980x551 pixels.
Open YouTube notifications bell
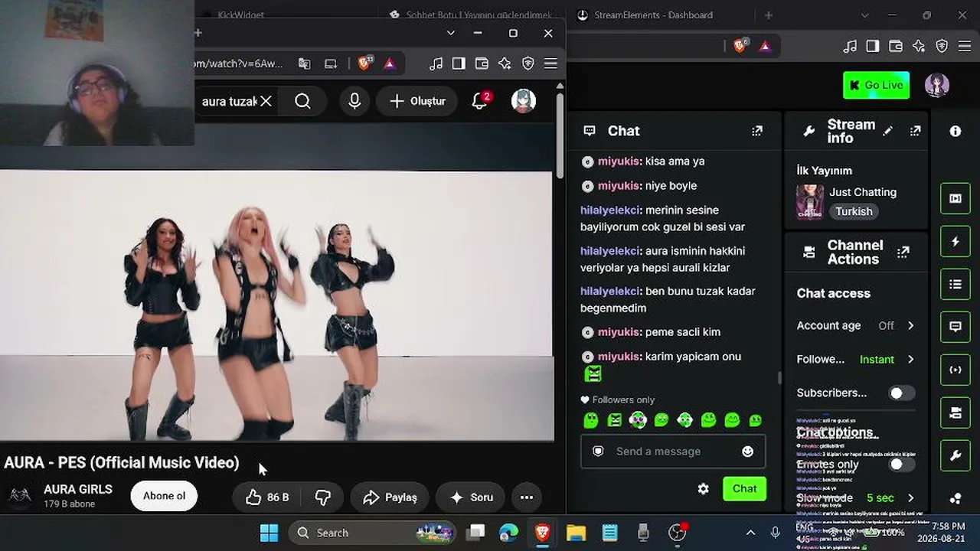click(480, 101)
